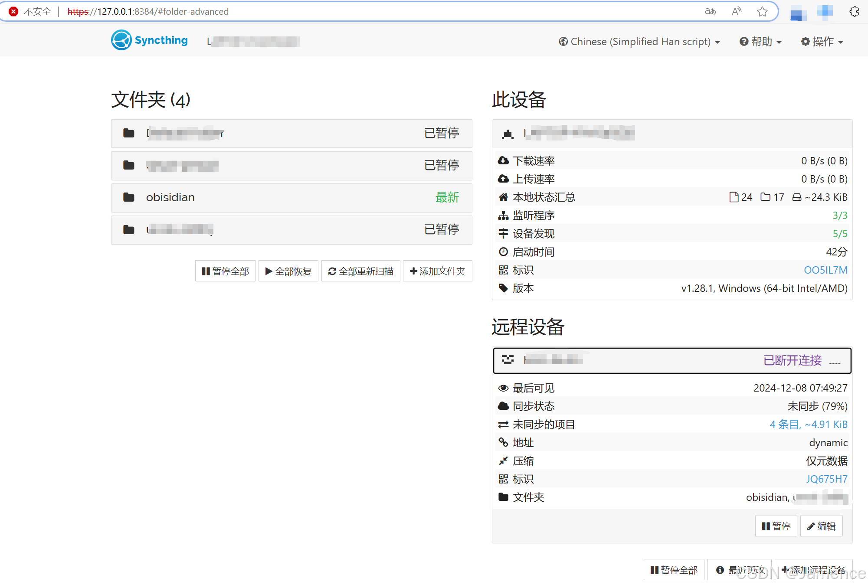The image size is (868, 588).
Task: Click the browser favorites star icon
Action: pyautogui.click(x=762, y=12)
